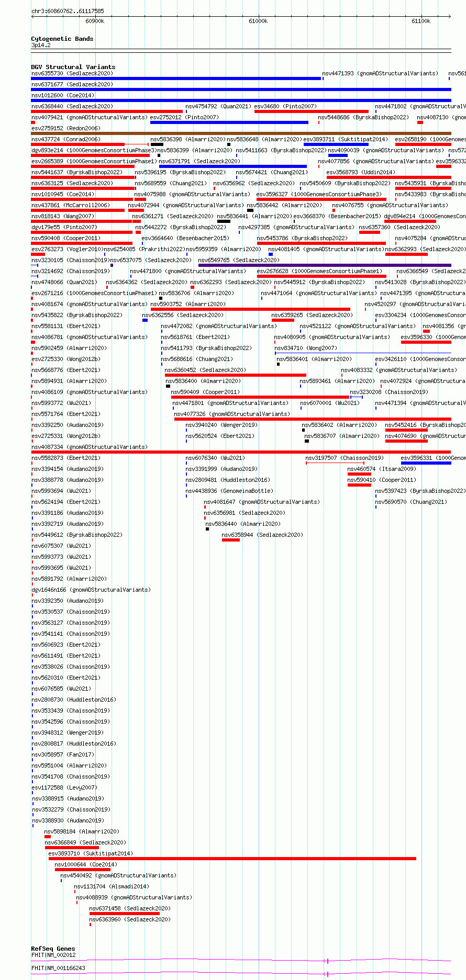Viewport: 466px width, 980px height.
Task: Click nsv590409 (Cooper2011) label
Action: coord(206,392)
